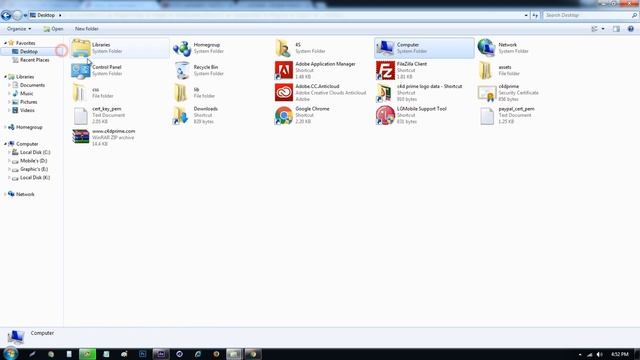Select the Recycle Bin icon
This screenshot has height=360, width=640.
[x=182, y=70]
